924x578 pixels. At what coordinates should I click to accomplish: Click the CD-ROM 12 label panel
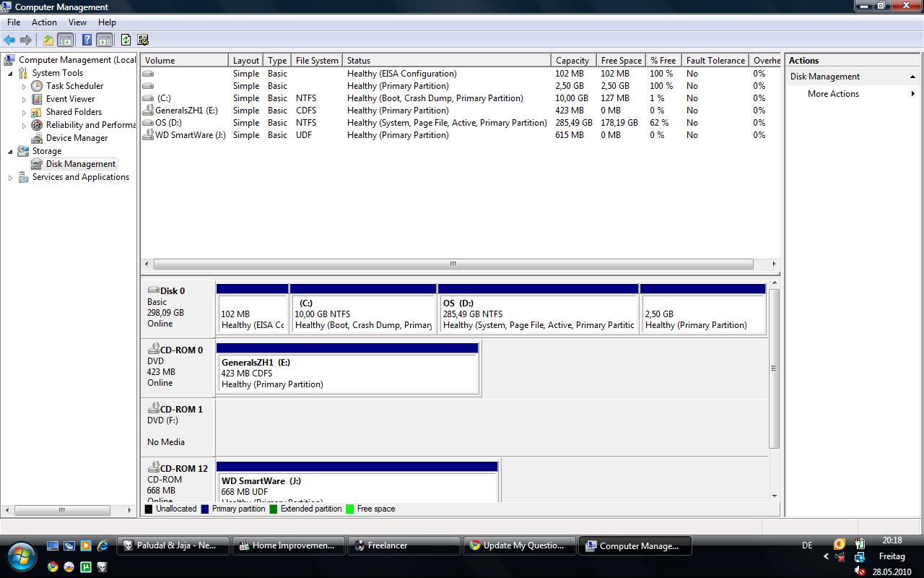[x=178, y=480]
